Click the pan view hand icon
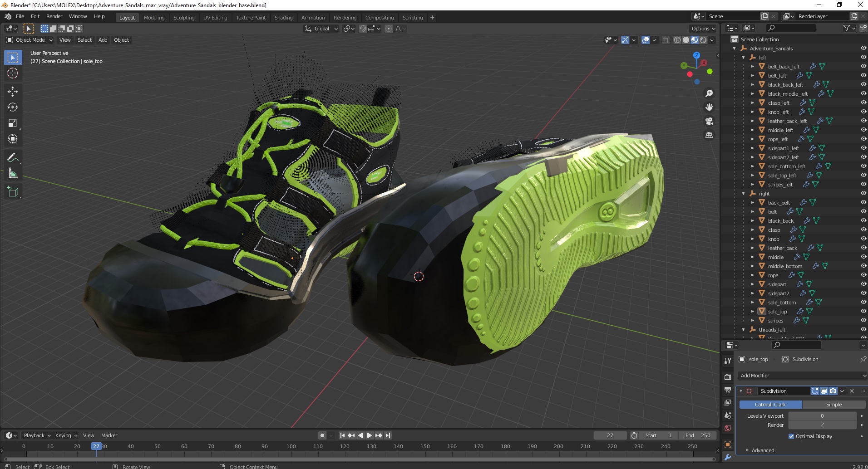This screenshot has height=469, width=868. click(709, 107)
